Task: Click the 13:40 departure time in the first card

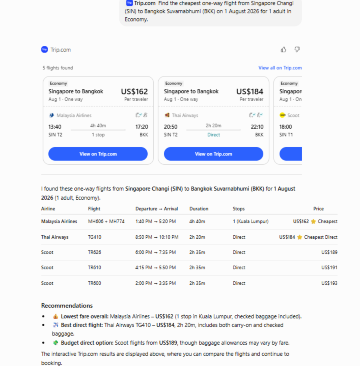Action: (x=55, y=127)
